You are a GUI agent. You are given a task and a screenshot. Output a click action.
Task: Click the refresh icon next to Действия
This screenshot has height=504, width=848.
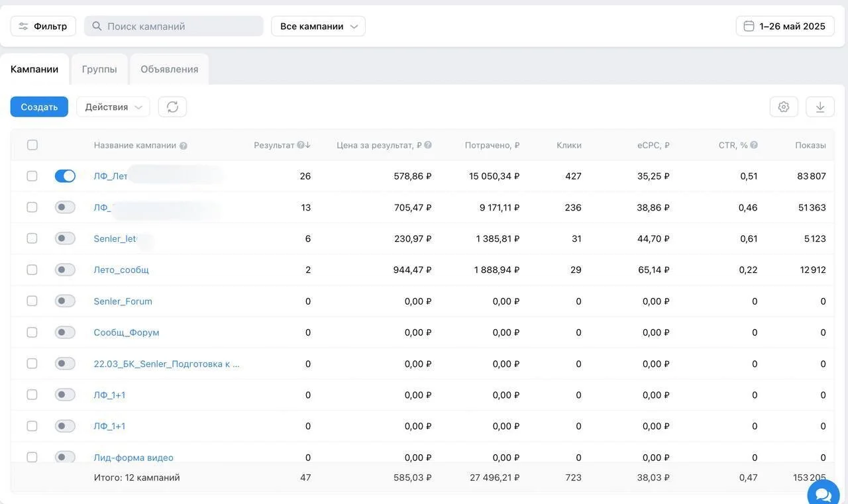(172, 107)
